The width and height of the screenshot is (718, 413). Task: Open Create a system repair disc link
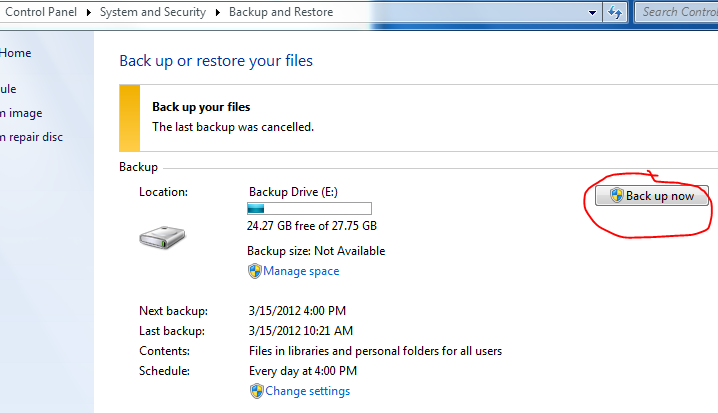[31, 137]
